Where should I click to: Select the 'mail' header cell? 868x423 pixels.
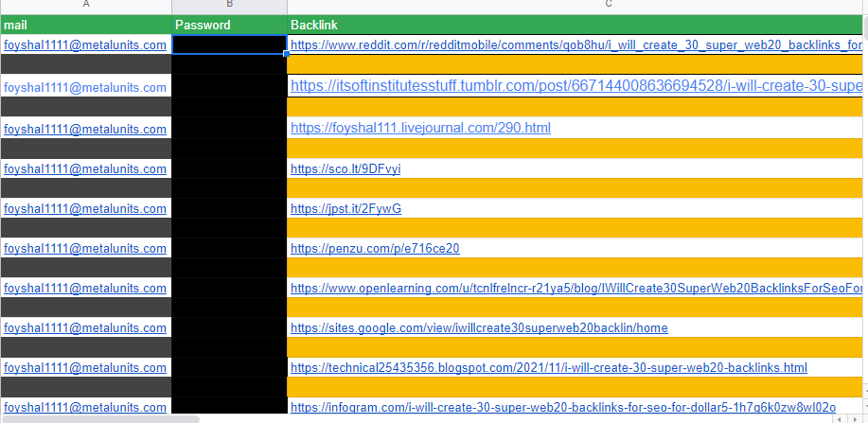86,25
